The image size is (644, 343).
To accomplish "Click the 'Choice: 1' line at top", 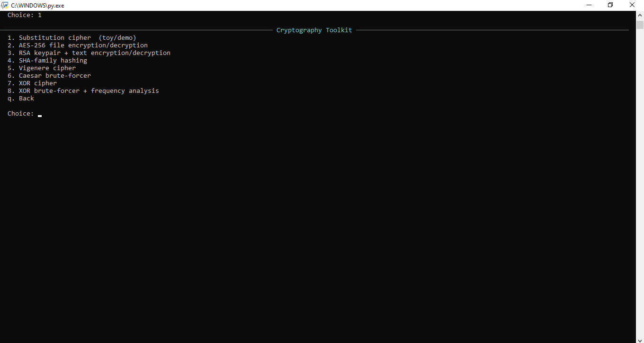I will coord(25,15).
